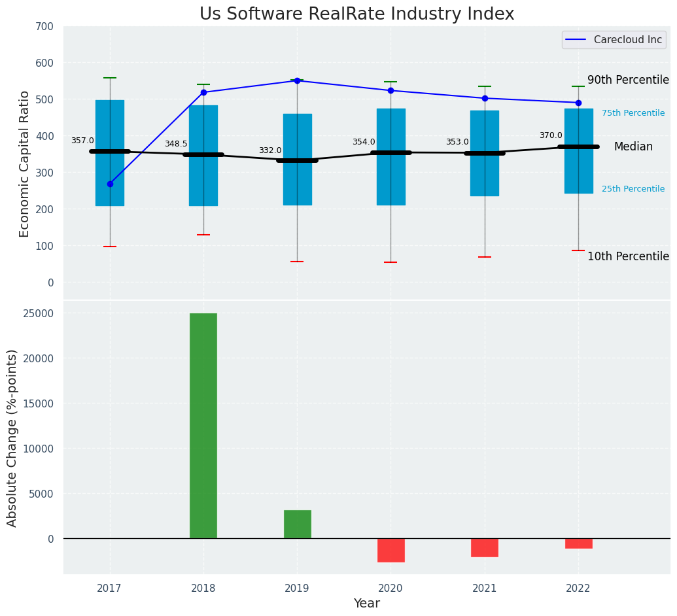Click the Median annotation text

(x=633, y=147)
